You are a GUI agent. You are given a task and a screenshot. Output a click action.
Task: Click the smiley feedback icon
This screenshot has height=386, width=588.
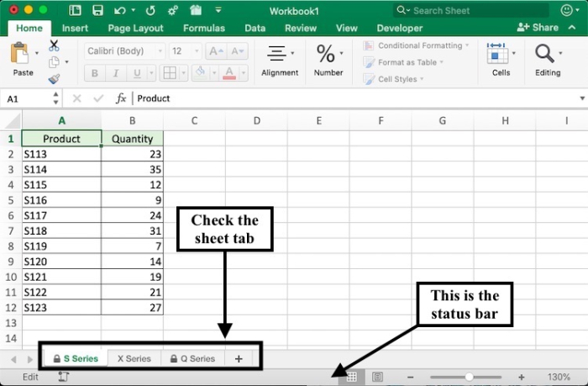coord(566,10)
